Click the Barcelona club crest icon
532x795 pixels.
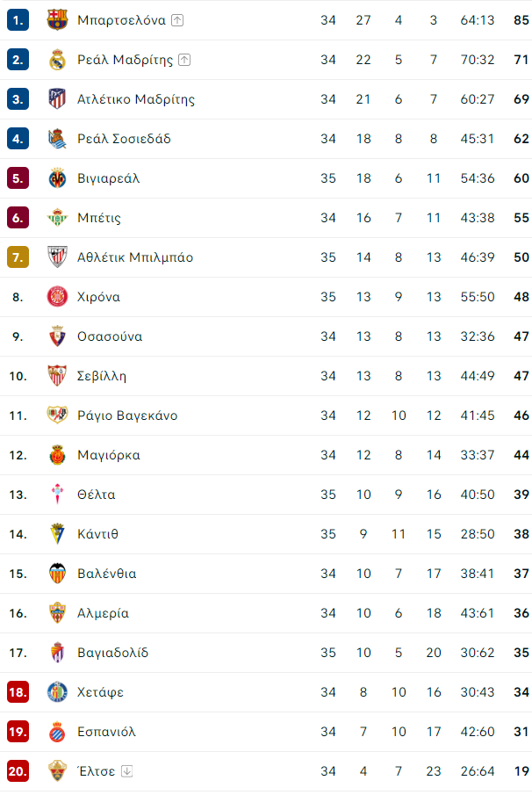click(57, 20)
